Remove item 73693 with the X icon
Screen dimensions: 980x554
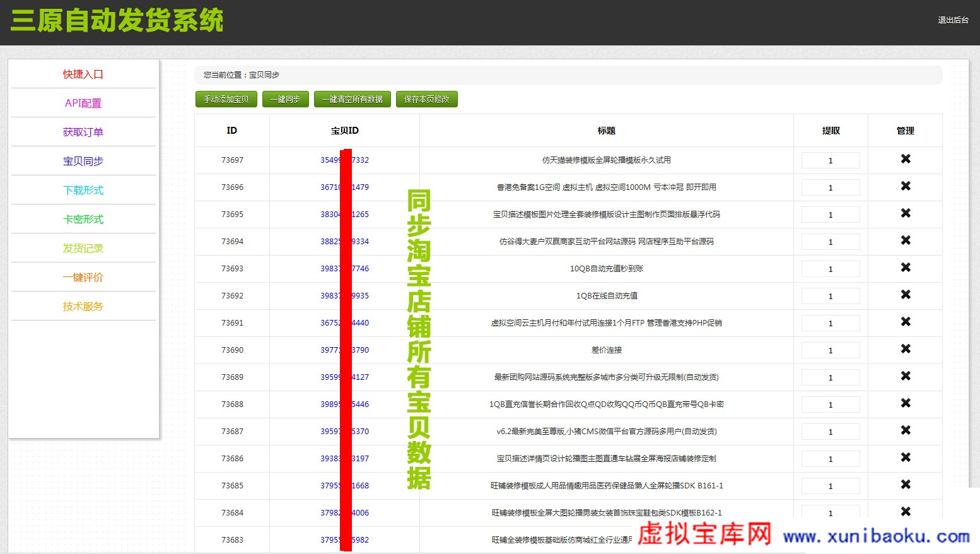coord(905,268)
